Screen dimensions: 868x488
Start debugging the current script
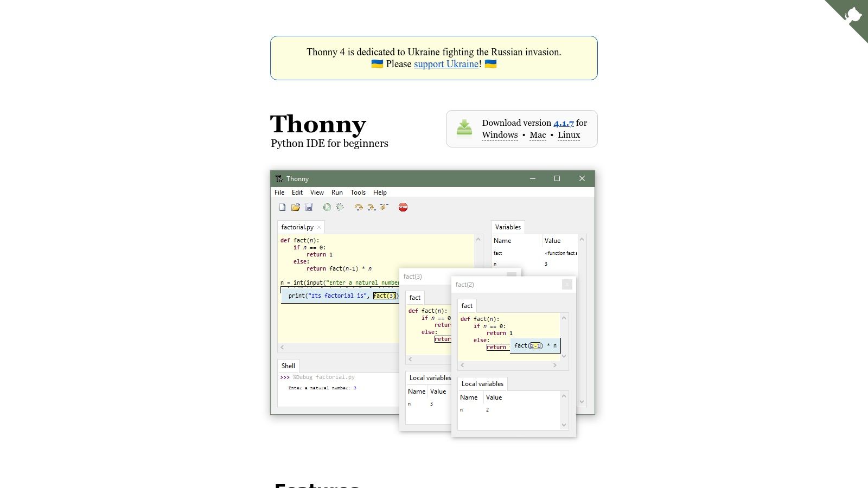[340, 207]
